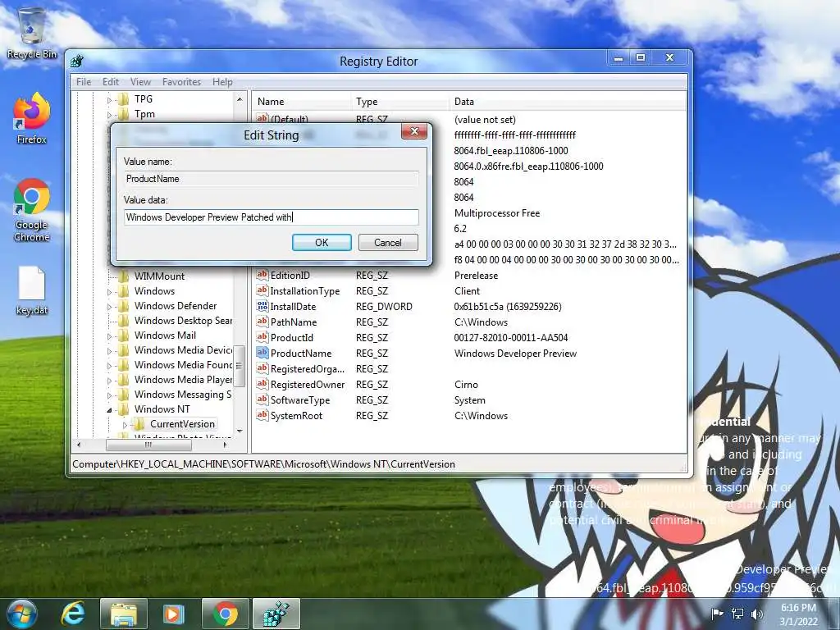
Task: Click the InstallDate DWORD value icon
Action: (262, 306)
